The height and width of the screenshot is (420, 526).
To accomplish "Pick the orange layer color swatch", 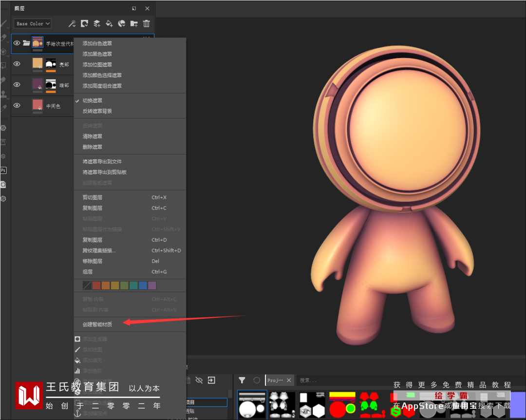I will pyautogui.click(x=106, y=286).
